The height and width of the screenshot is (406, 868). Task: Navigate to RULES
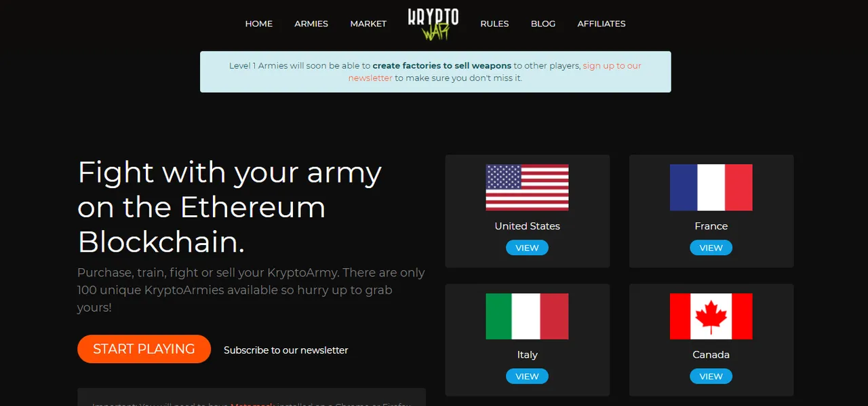click(494, 24)
